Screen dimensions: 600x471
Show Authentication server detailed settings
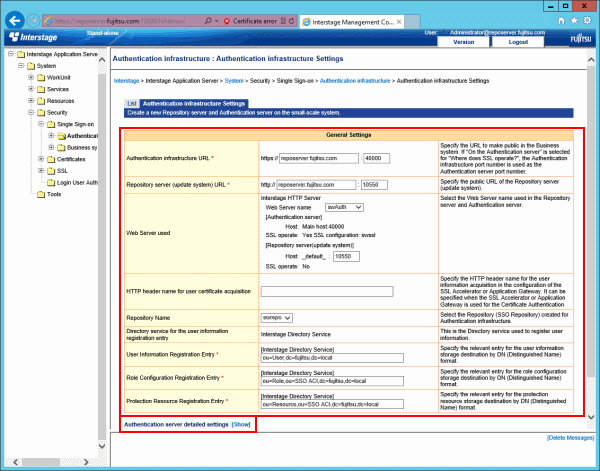click(x=241, y=425)
